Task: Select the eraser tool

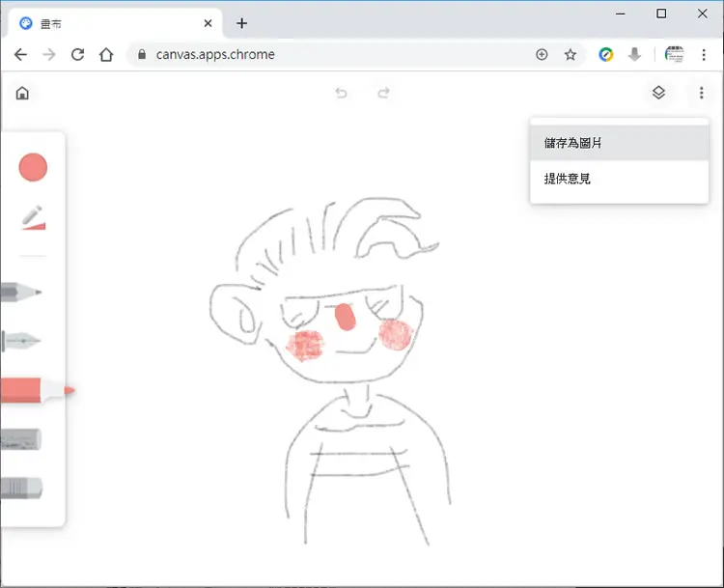Action: coord(21,489)
